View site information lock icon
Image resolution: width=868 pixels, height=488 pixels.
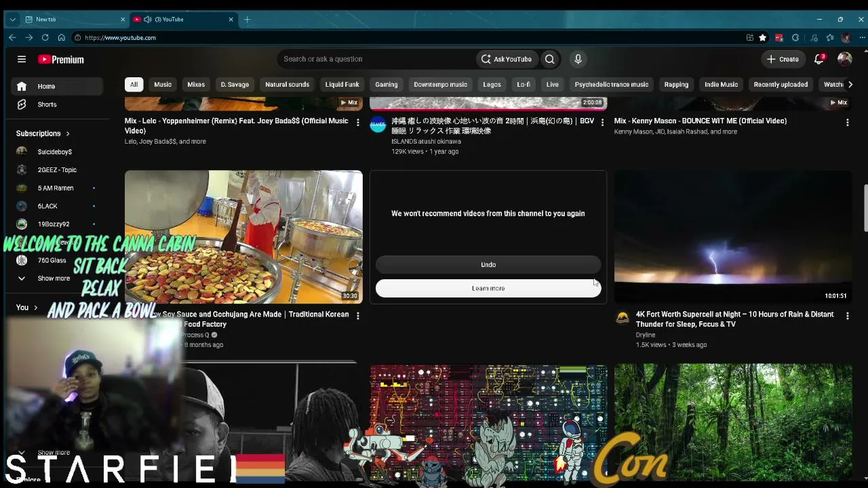tap(78, 38)
